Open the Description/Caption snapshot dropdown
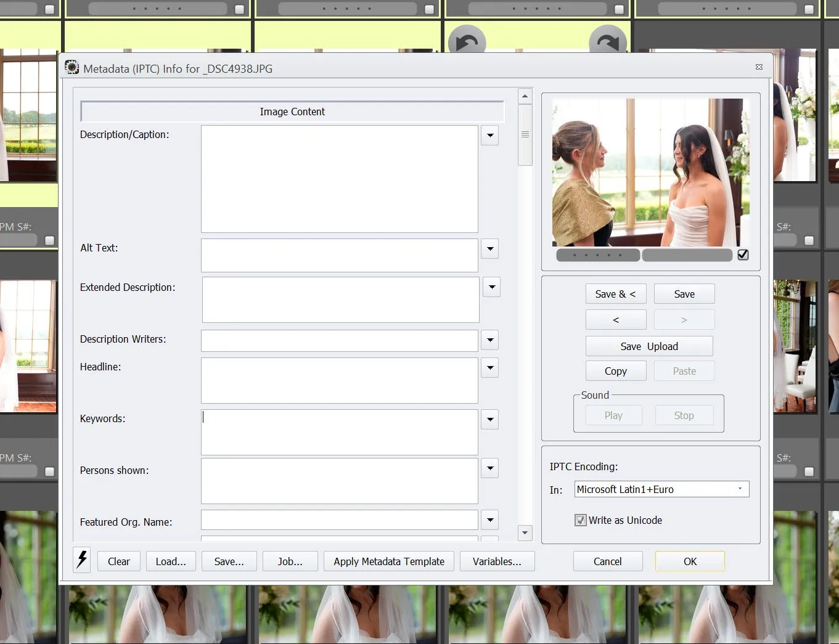Image resolution: width=839 pixels, height=644 pixels. point(489,135)
